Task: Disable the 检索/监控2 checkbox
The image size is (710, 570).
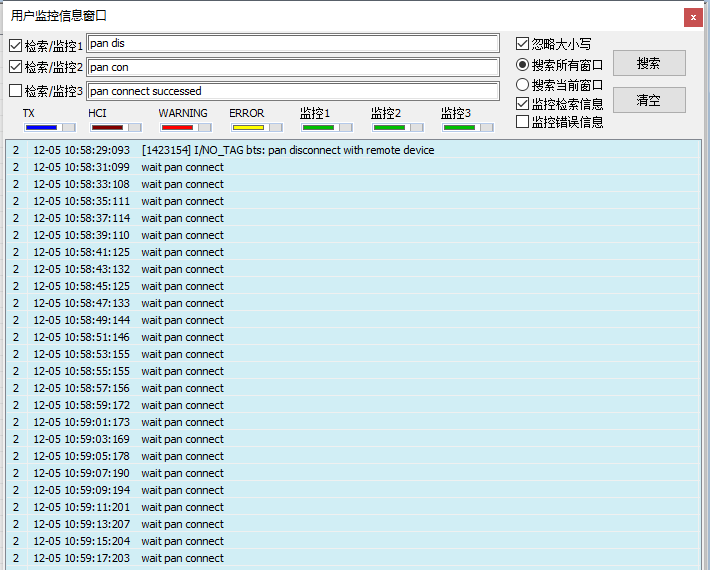Action: pyautogui.click(x=15, y=67)
